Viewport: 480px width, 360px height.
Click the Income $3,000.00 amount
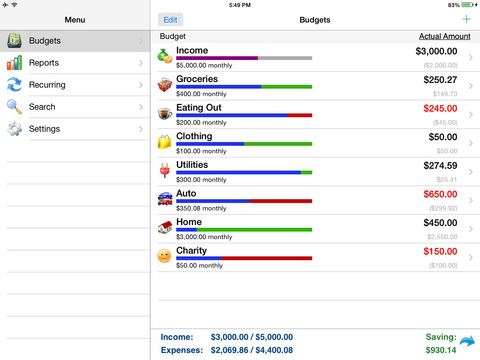436,51
